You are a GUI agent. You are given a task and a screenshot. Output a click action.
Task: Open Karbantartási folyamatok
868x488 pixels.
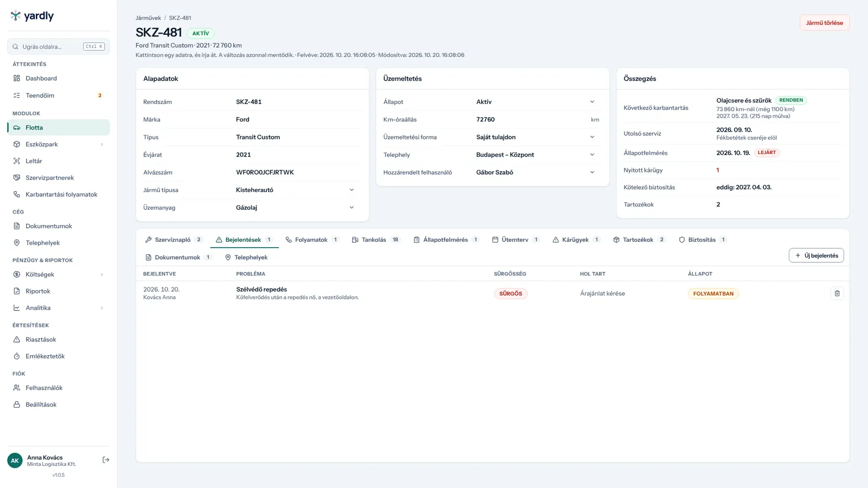(x=59, y=195)
